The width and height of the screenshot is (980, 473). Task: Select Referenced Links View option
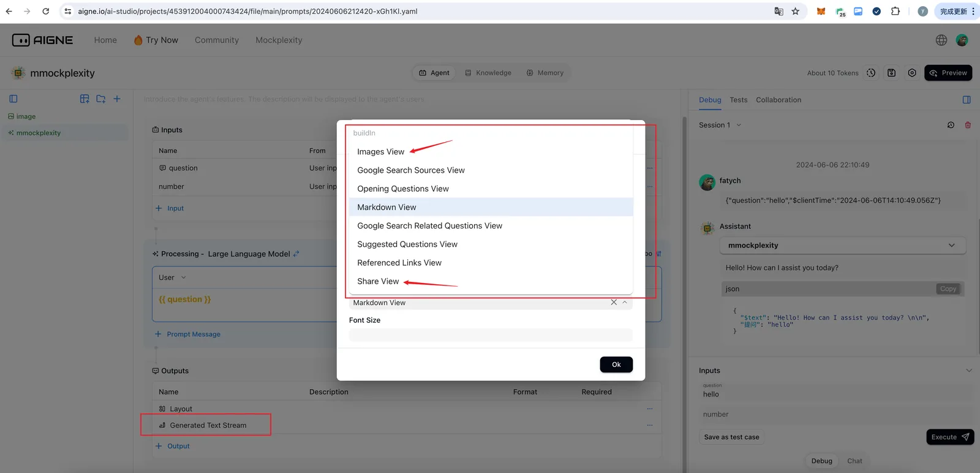pyautogui.click(x=491, y=262)
